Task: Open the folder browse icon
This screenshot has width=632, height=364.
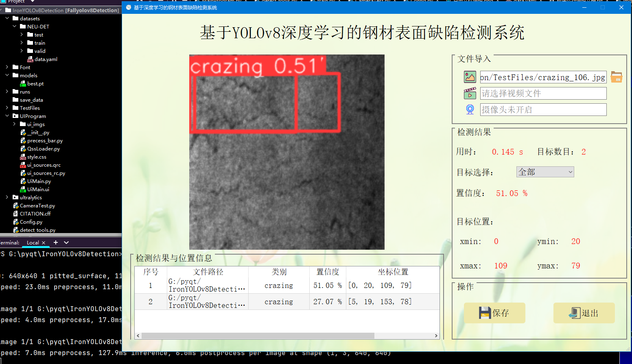Action: click(x=616, y=77)
